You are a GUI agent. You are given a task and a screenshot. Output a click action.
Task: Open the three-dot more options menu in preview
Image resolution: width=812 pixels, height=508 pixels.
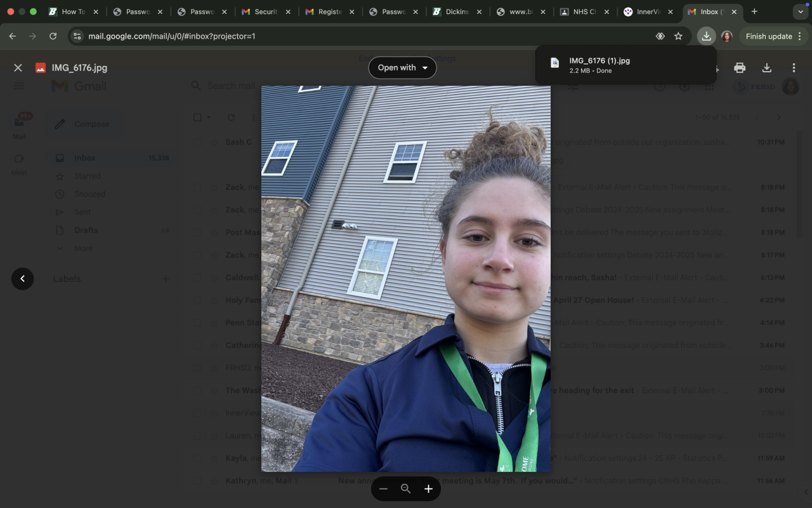click(794, 68)
